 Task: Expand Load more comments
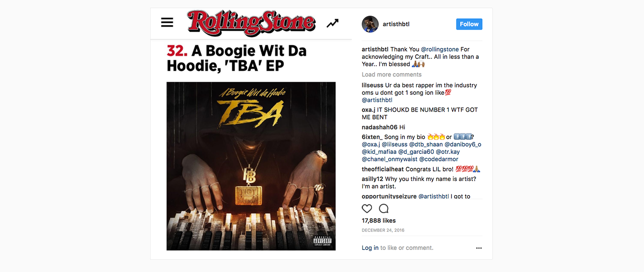click(391, 74)
